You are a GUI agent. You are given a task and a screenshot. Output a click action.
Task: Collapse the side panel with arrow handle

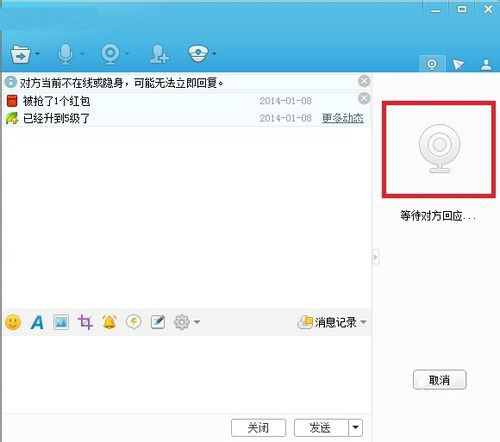click(376, 257)
